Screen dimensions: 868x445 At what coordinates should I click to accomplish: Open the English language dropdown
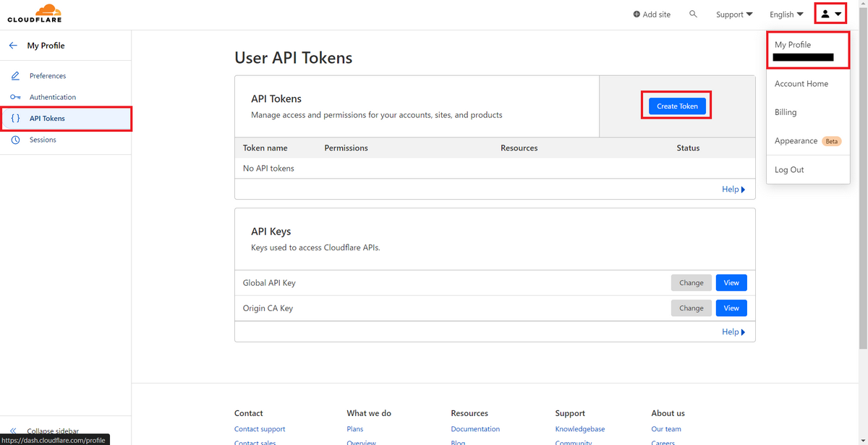[786, 14]
